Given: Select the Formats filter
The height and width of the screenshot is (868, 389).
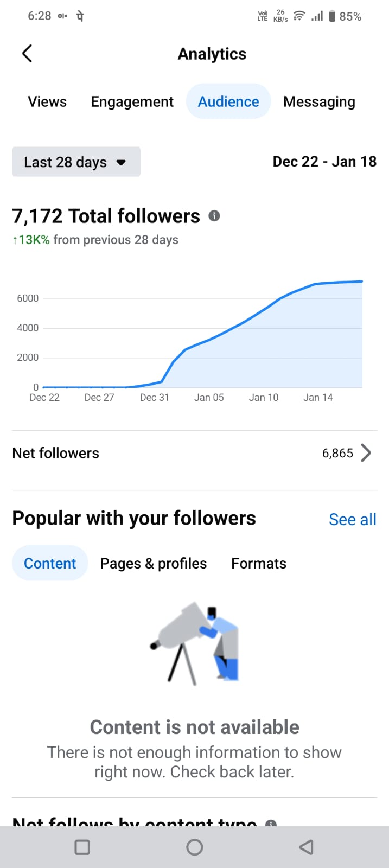Looking at the screenshot, I should tap(259, 564).
